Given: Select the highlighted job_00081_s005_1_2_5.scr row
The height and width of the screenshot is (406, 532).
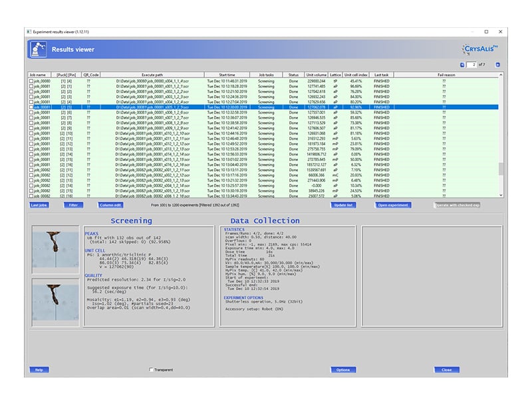Looking at the screenshot, I should pos(263,107).
